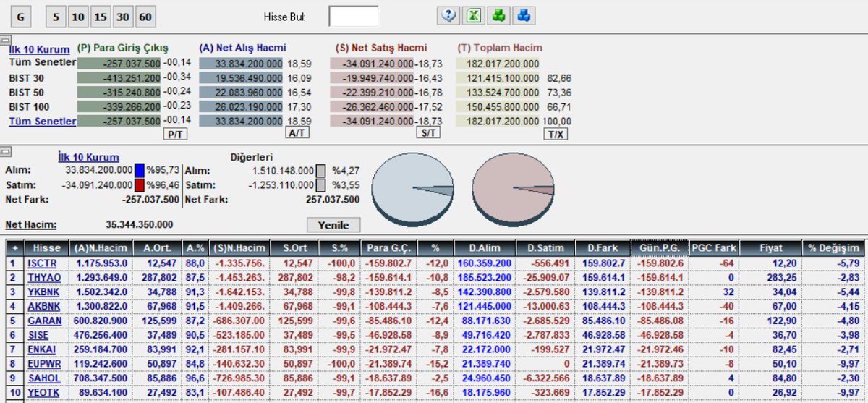Screen dimensions: 868x403
Task: Select the 30 minute period button
Action: (x=123, y=16)
